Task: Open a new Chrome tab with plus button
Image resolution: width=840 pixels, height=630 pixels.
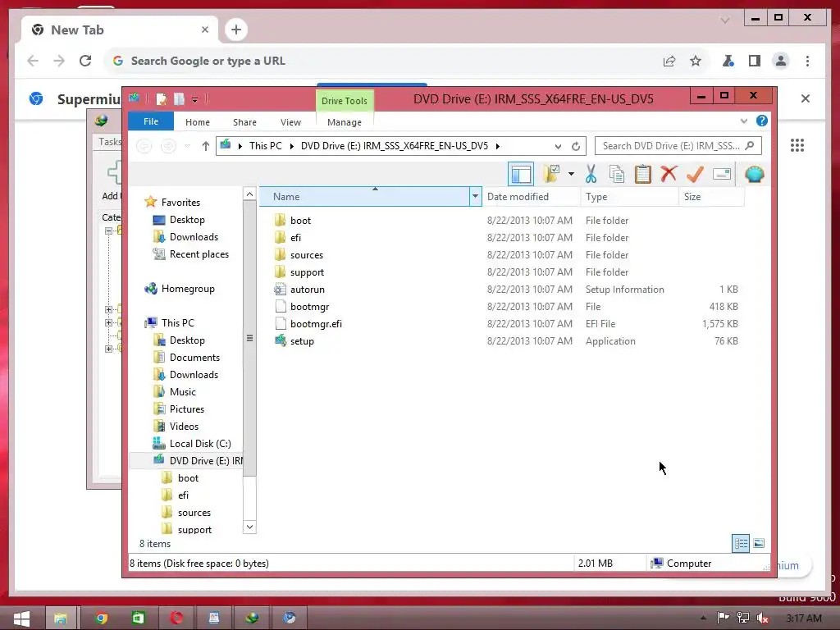Action: coord(236,30)
